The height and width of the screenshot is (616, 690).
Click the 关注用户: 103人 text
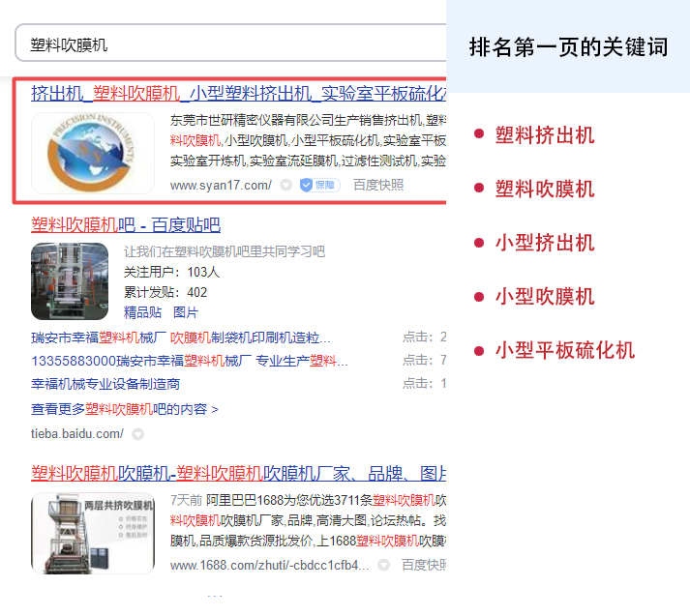(171, 272)
